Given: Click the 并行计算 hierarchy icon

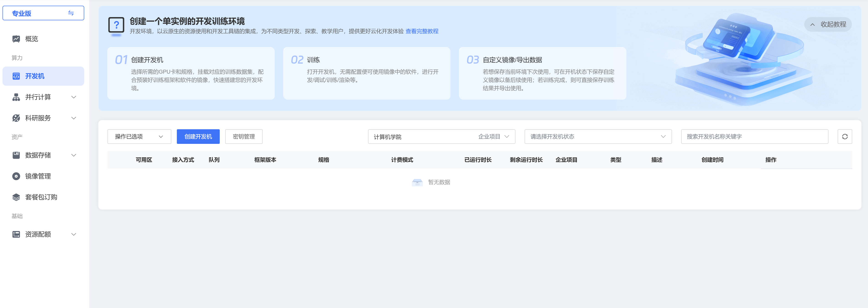Looking at the screenshot, I should (16, 97).
